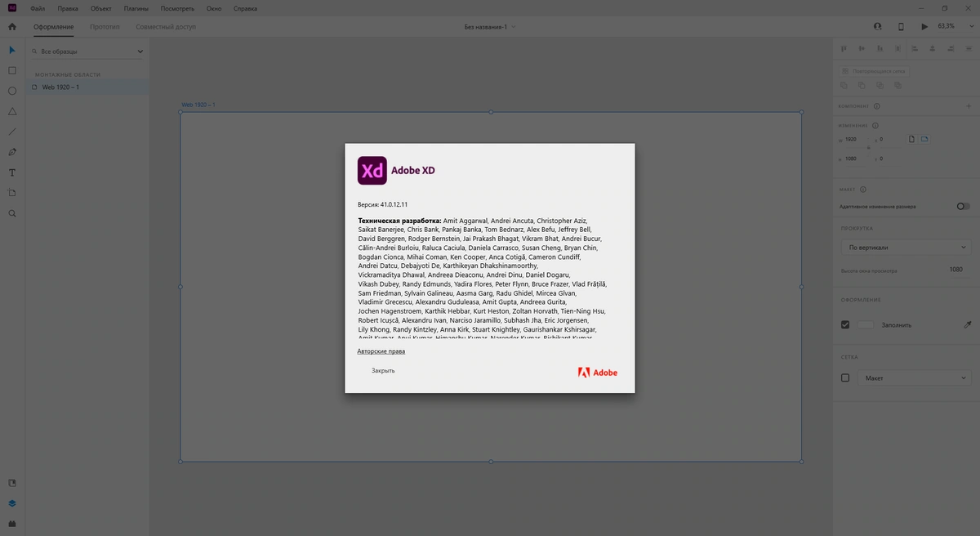Open the Файл menu
The width and height of the screenshot is (980, 536).
tap(38, 8)
